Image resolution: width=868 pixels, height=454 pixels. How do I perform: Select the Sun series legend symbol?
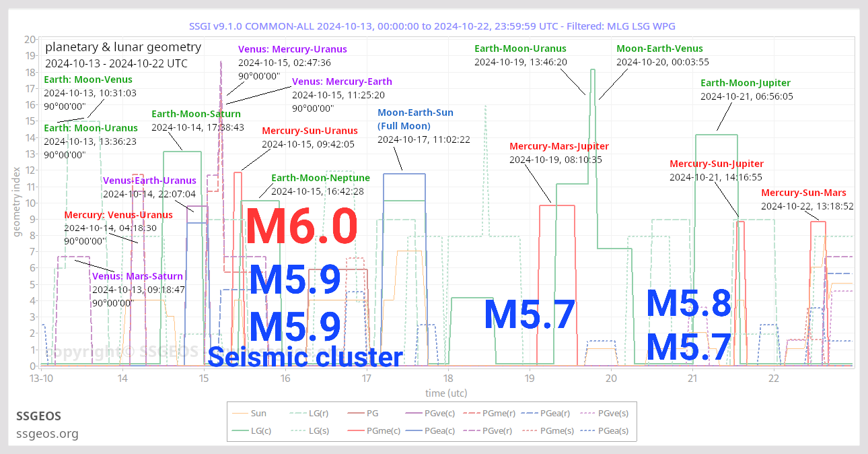(240, 413)
